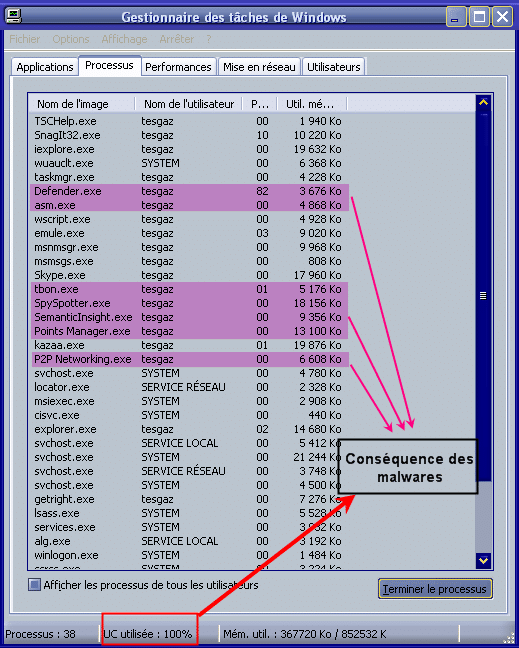This screenshot has height=648, width=519.
Task: Select the wuauclt.exe process
Action: click(x=190, y=163)
